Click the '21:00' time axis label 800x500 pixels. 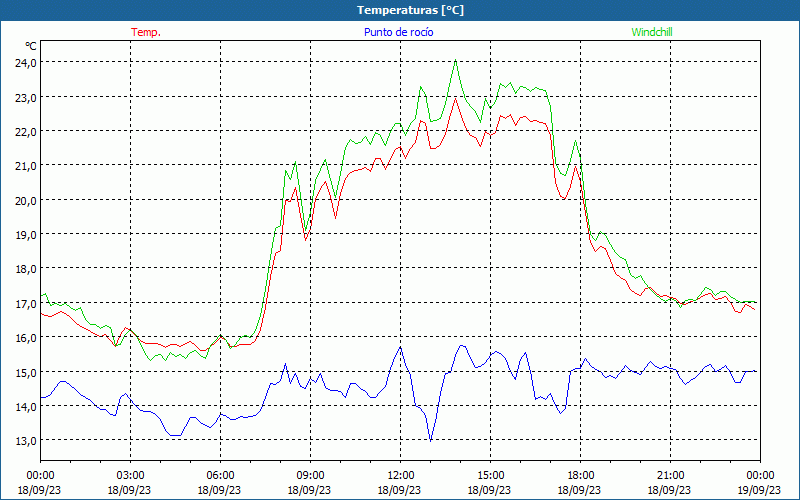pos(670,476)
